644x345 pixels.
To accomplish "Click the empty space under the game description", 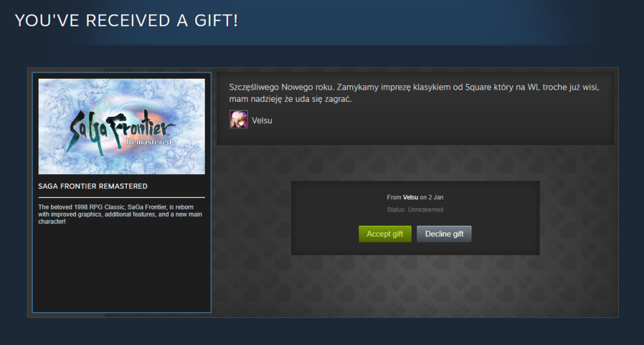I will [122, 267].
